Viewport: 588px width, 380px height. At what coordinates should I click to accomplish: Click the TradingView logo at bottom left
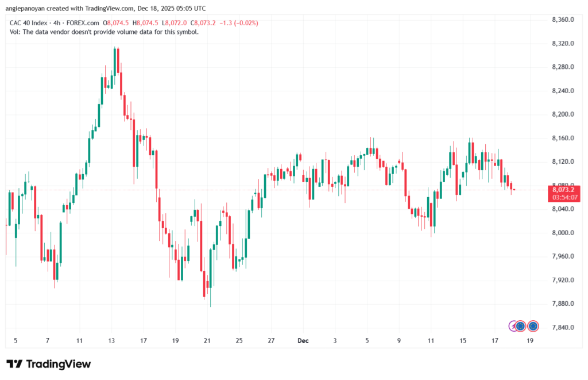(x=48, y=364)
